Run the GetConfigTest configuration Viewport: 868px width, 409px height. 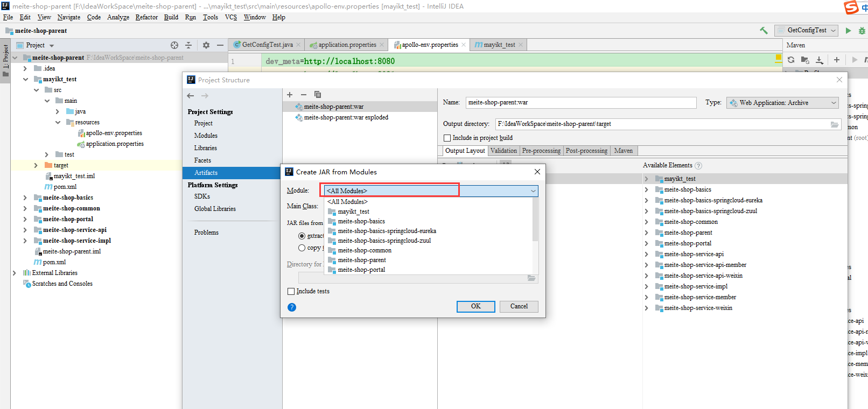point(848,31)
